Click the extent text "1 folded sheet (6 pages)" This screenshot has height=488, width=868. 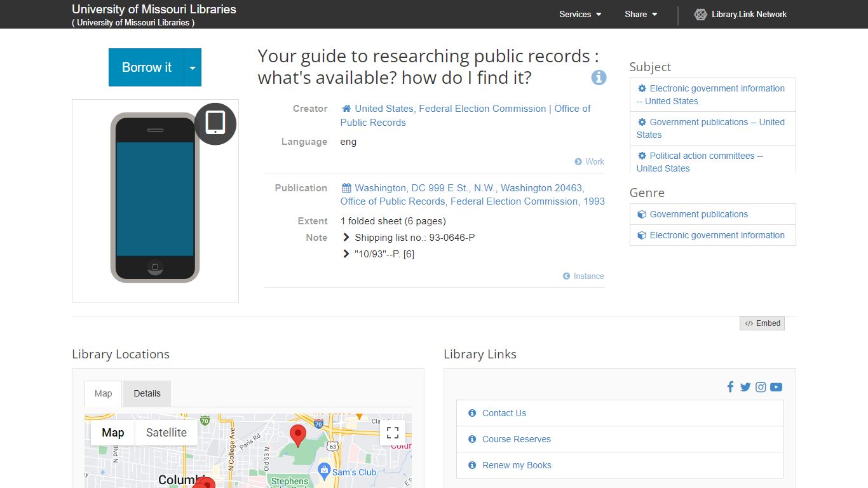tap(393, 221)
